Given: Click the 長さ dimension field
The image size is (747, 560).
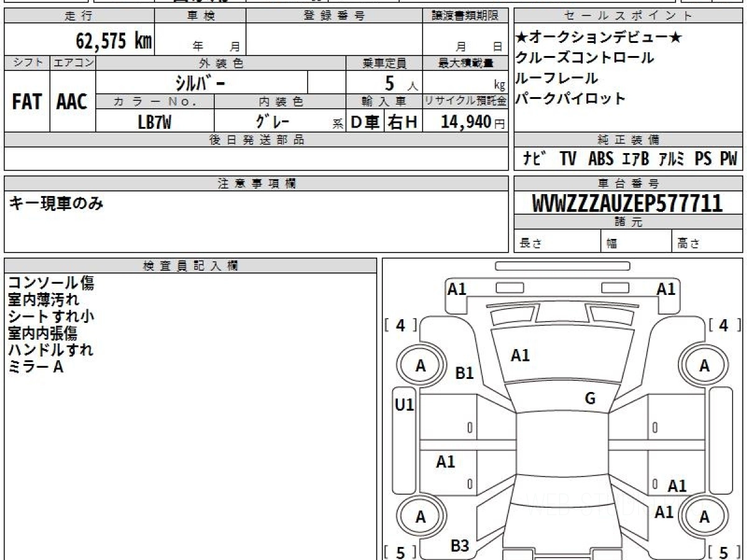Looking at the screenshot, I should (557, 241).
